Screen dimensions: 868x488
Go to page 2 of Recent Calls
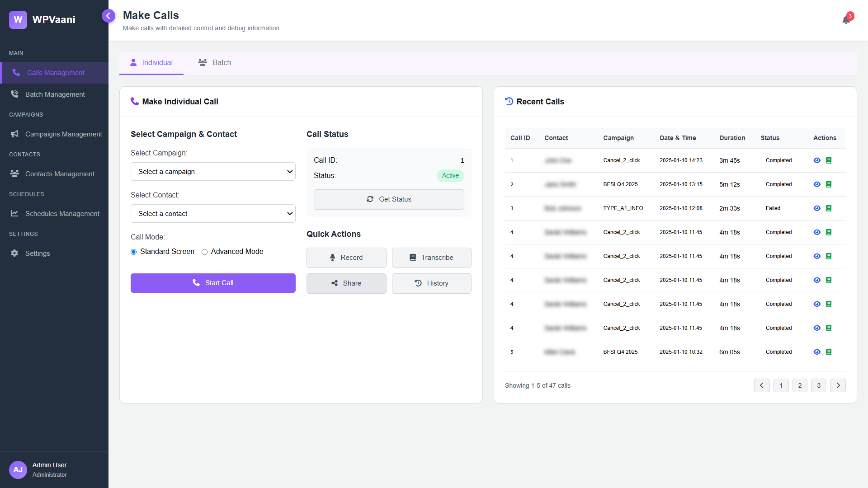(800, 385)
